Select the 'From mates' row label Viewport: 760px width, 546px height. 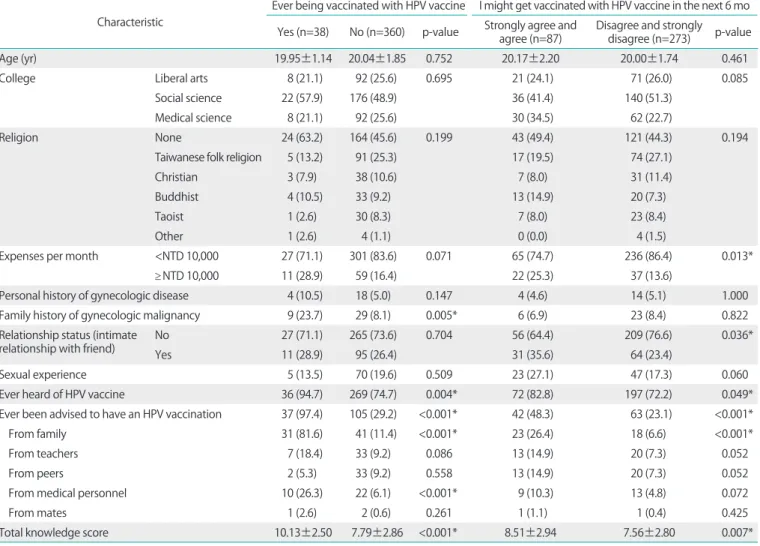tap(37, 513)
